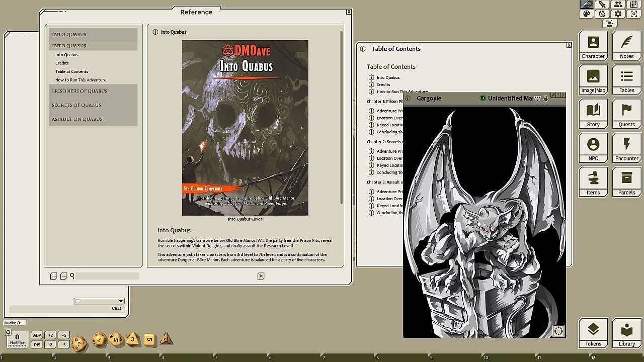
Task: Open the Combat Tracker sword icon
Action: point(602,4)
